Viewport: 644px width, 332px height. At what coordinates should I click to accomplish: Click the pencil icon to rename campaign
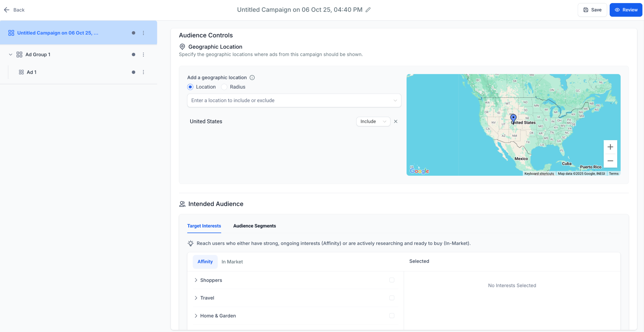coord(368,10)
